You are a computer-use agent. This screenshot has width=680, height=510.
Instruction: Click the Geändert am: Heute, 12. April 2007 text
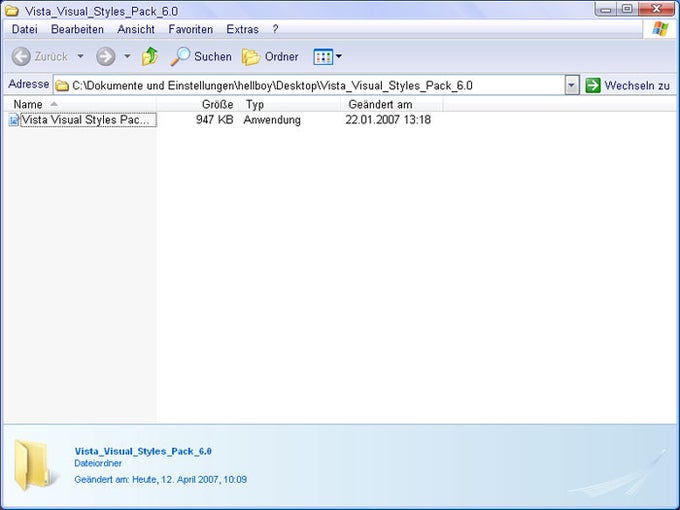pos(160,480)
